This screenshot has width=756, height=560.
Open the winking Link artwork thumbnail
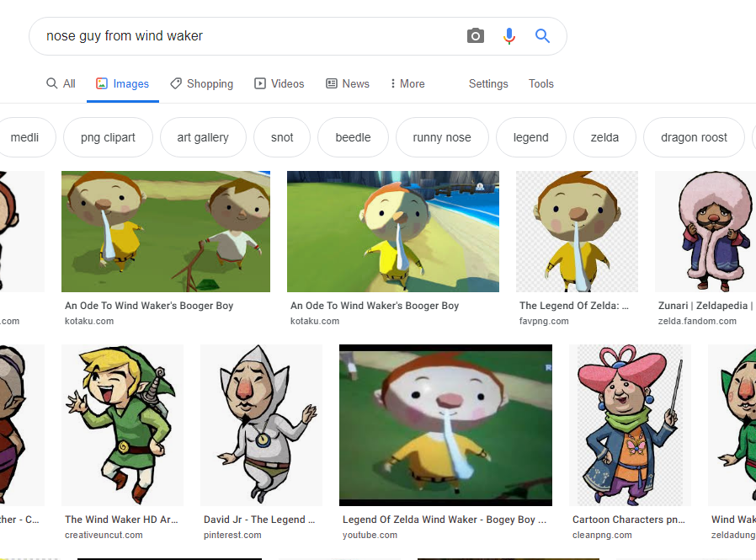tap(122, 425)
